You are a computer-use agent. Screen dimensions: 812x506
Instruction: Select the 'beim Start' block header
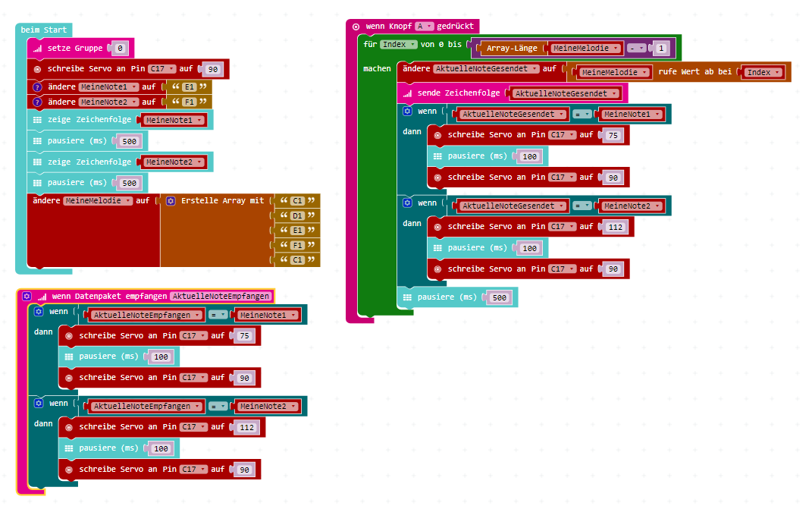[x=43, y=30]
